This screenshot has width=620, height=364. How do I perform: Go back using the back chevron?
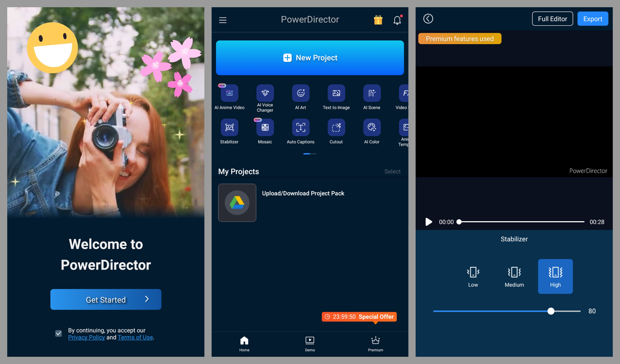click(428, 18)
